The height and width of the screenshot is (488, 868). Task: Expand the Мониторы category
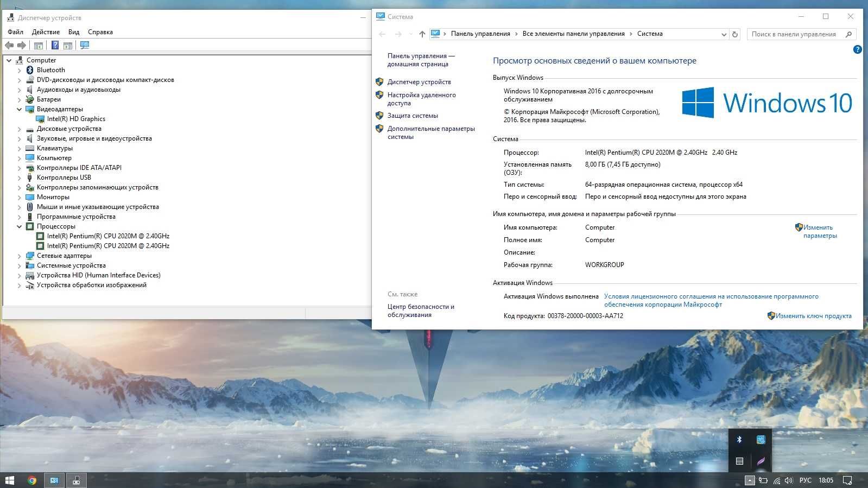point(20,197)
